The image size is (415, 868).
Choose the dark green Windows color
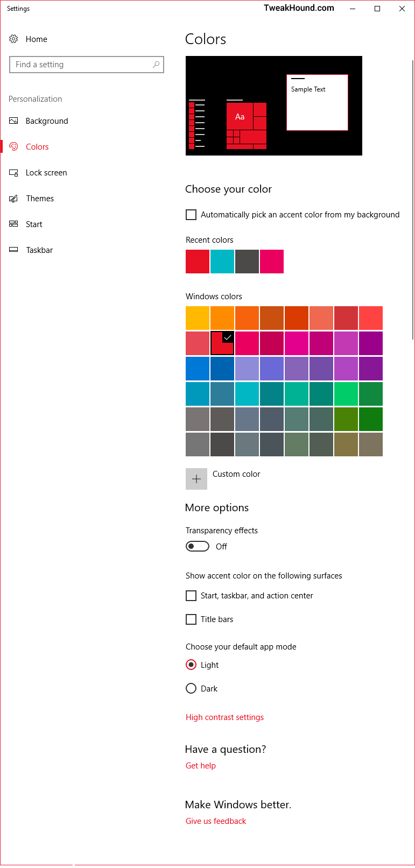[371, 419]
